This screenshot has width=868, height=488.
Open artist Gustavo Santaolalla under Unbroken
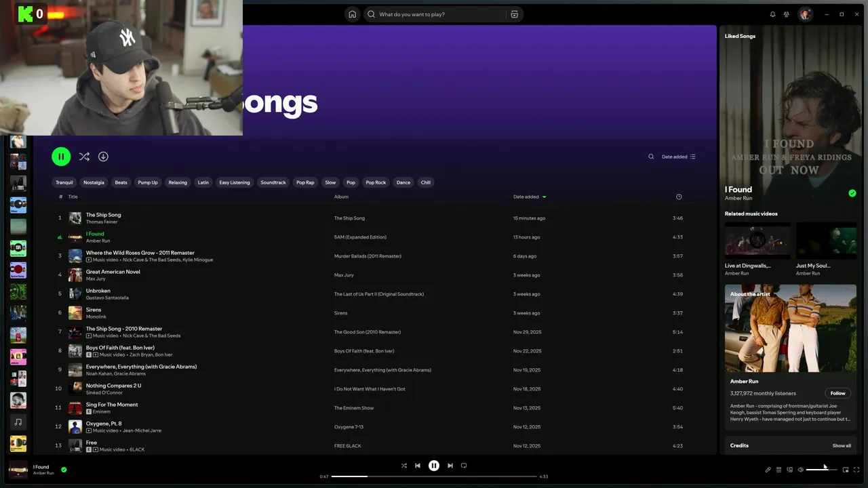[107, 298]
